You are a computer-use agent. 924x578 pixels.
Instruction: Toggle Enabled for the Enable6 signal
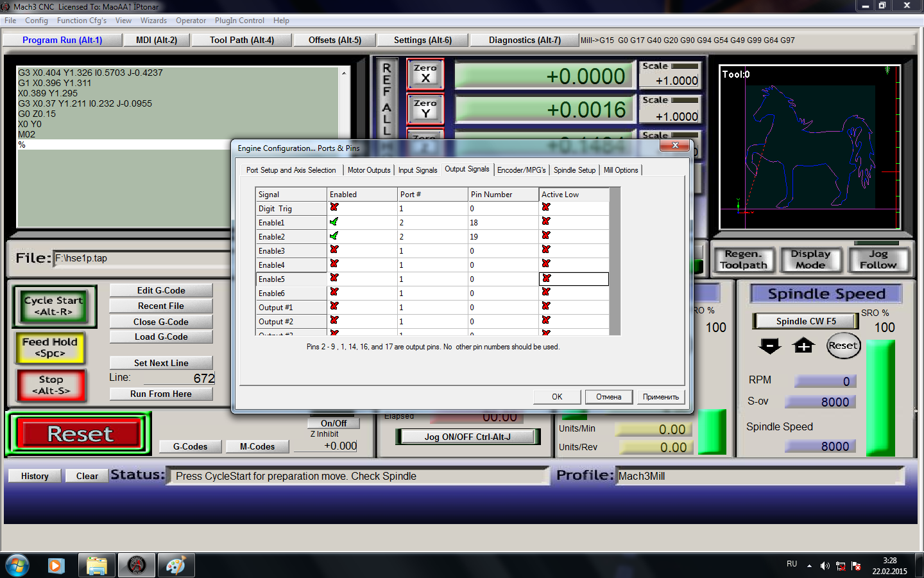click(334, 292)
